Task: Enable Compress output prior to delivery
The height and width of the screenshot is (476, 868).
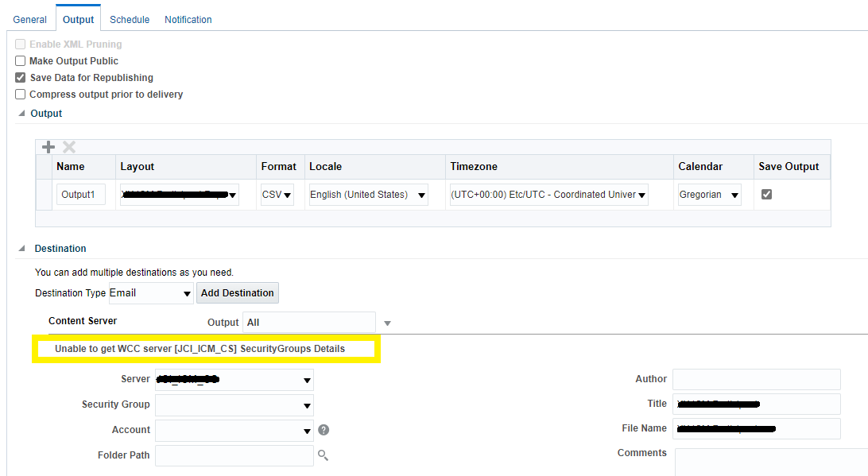Action: tap(21, 94)
